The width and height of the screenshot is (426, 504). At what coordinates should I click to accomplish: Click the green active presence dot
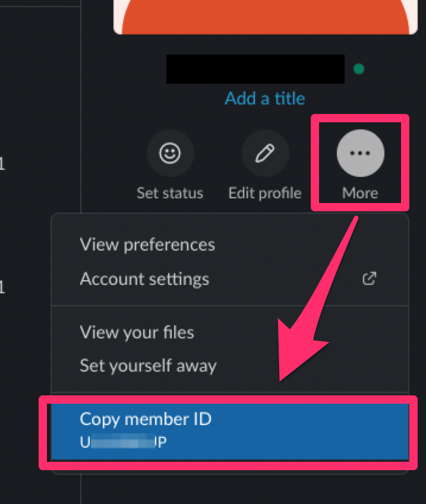pos(359,69)
